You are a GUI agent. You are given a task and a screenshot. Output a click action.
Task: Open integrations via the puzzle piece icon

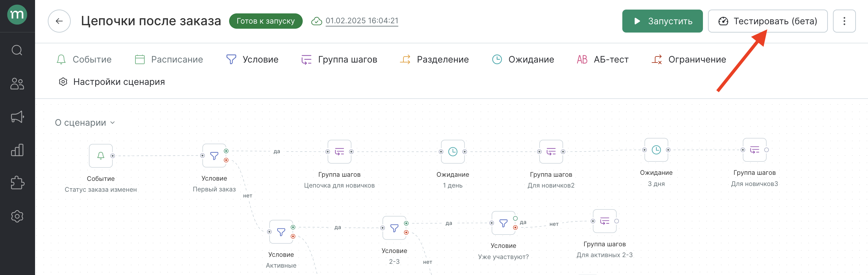click(17, 183)
